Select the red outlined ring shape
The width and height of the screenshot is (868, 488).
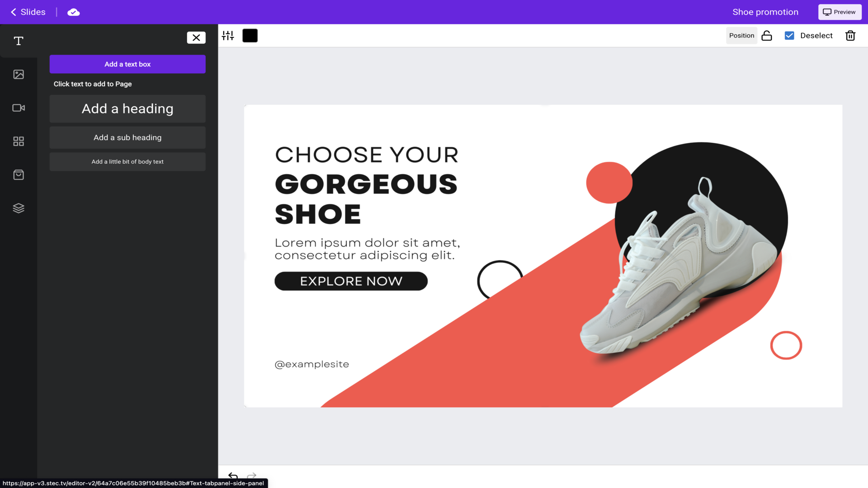click(786, 345)
